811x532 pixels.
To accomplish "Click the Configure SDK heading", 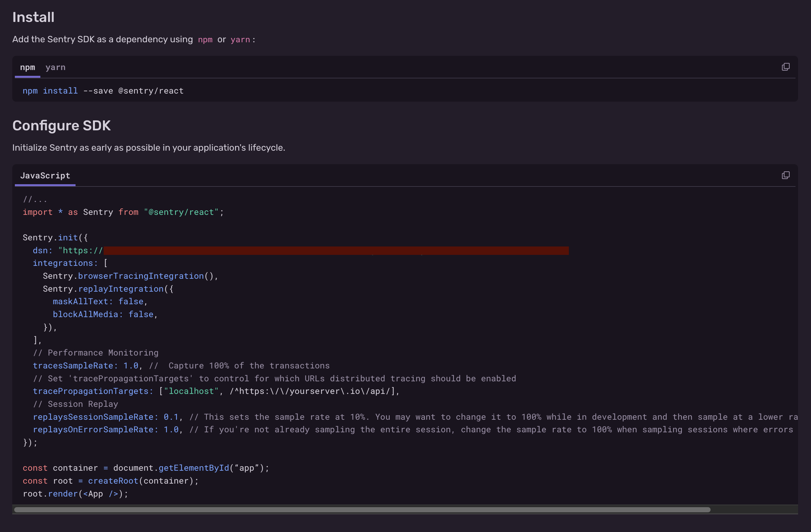I will tap(61, 126).
